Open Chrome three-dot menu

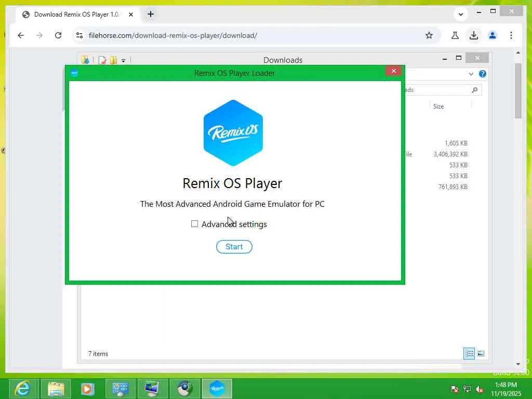pos(511,35)
